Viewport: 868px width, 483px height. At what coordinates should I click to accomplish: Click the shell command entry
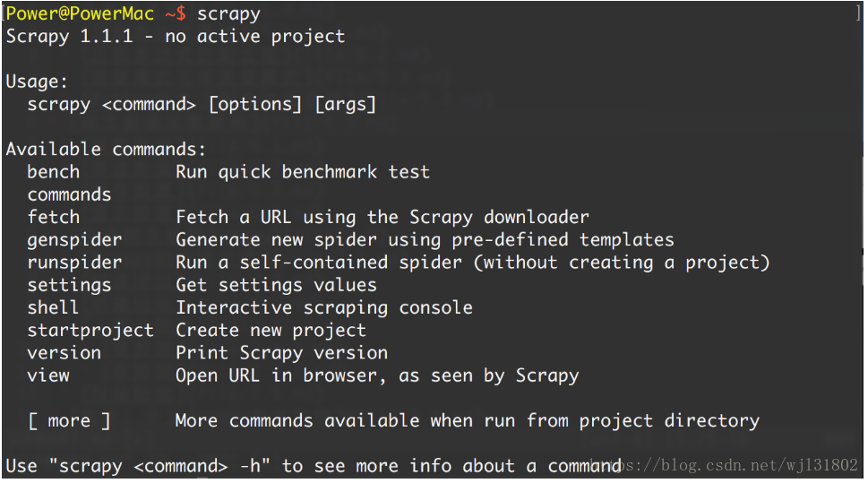pyautogui.click(x=53, y=307)
